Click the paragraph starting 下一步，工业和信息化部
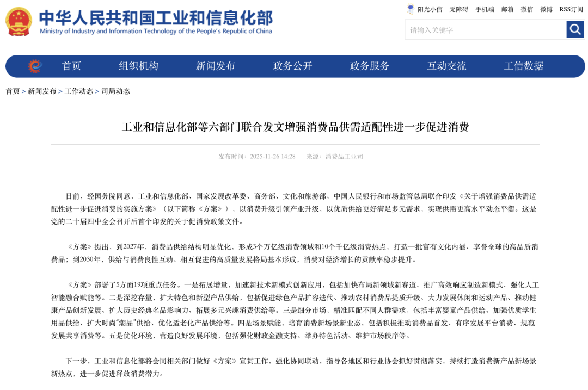 pos(295,367)
